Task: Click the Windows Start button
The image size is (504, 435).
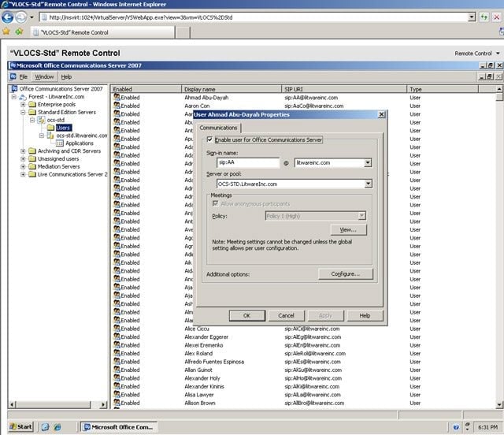Action: [21, 427]
